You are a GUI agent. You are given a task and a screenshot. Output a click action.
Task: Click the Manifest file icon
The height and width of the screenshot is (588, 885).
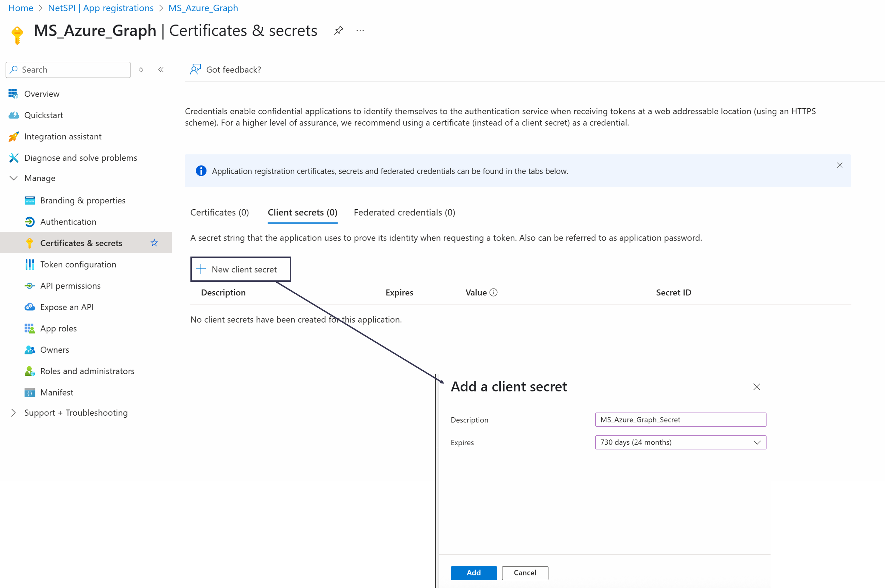coord(30,393)
